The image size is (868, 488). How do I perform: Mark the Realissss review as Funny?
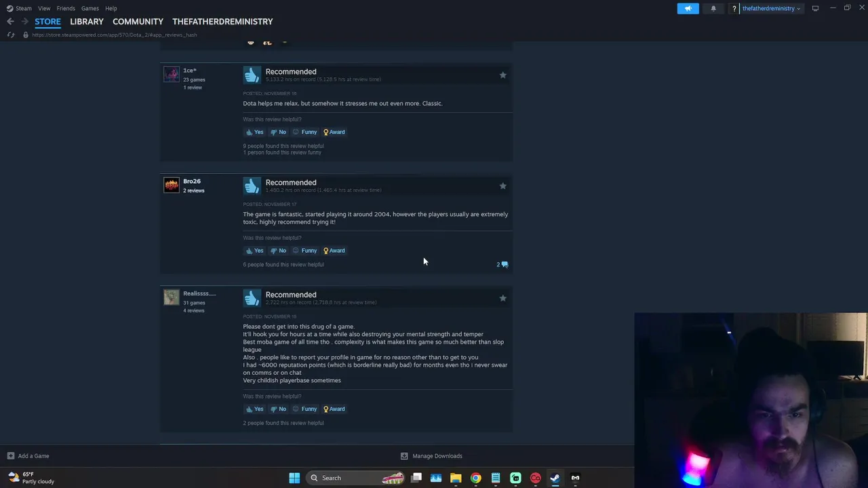click(305, 409)
